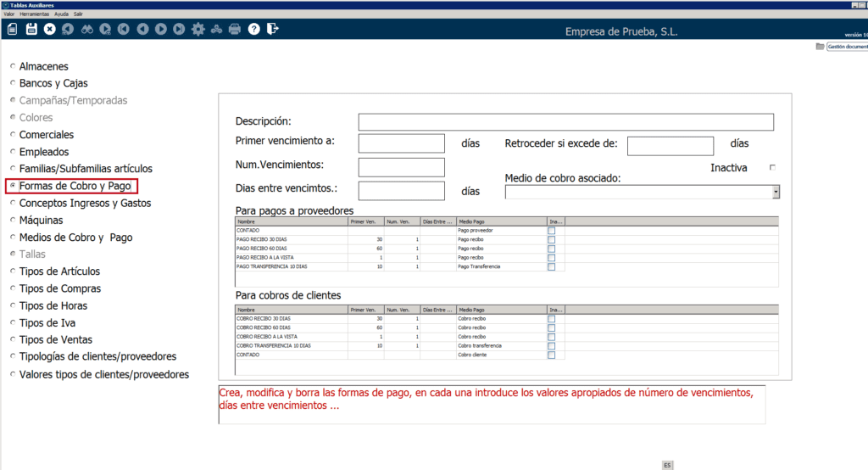Save using the floppy disk icon
This screenshot has width=868, height=470.
(31, 30)
